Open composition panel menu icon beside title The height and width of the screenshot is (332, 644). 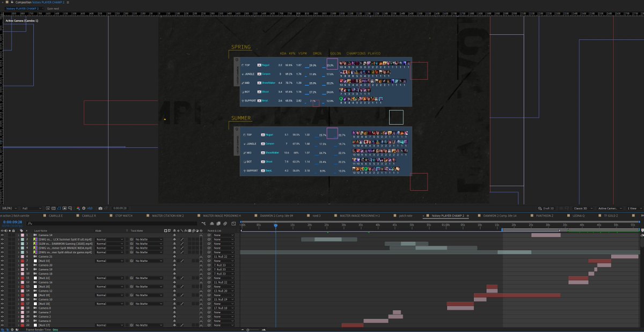tap(68, 2)
